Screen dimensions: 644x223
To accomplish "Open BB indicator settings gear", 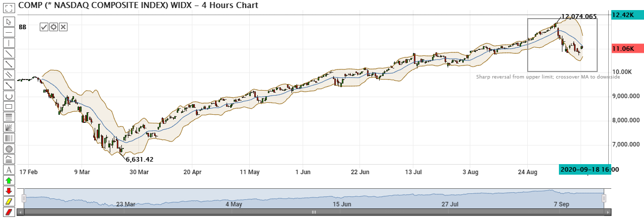I will (53, 27).
